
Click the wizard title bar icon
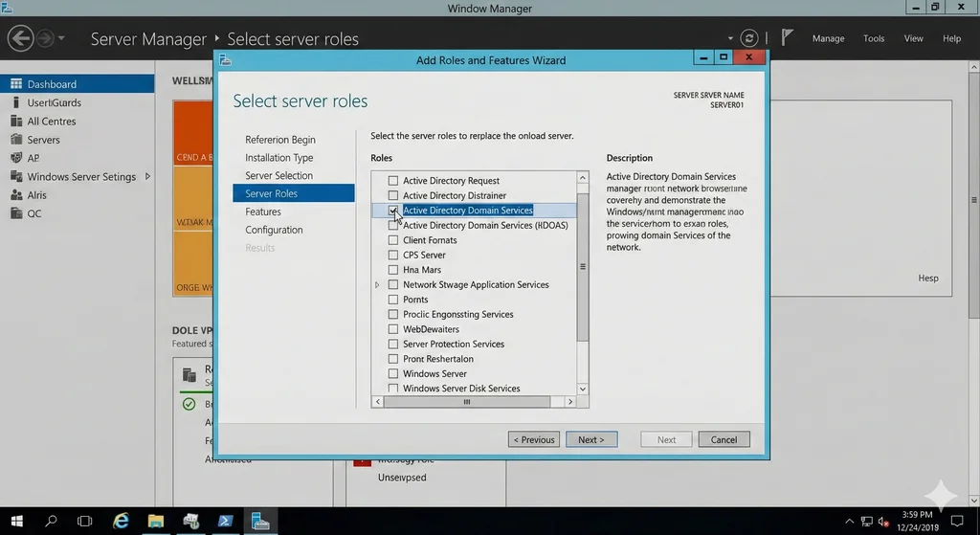coord(226,60)
